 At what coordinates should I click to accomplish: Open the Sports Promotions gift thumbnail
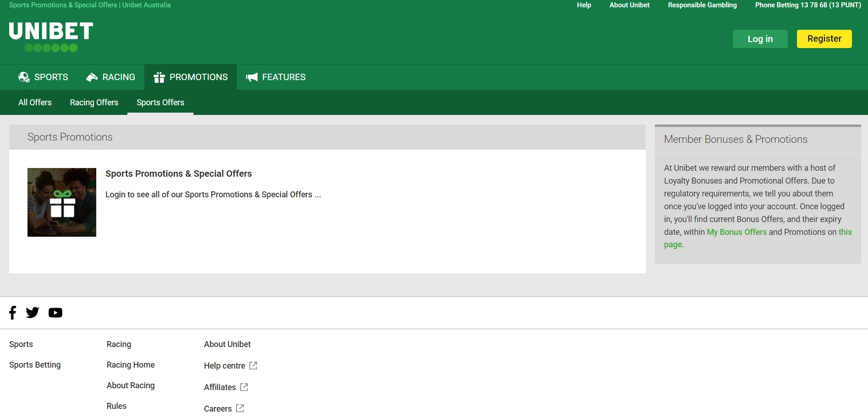click(x=62, y=202)
